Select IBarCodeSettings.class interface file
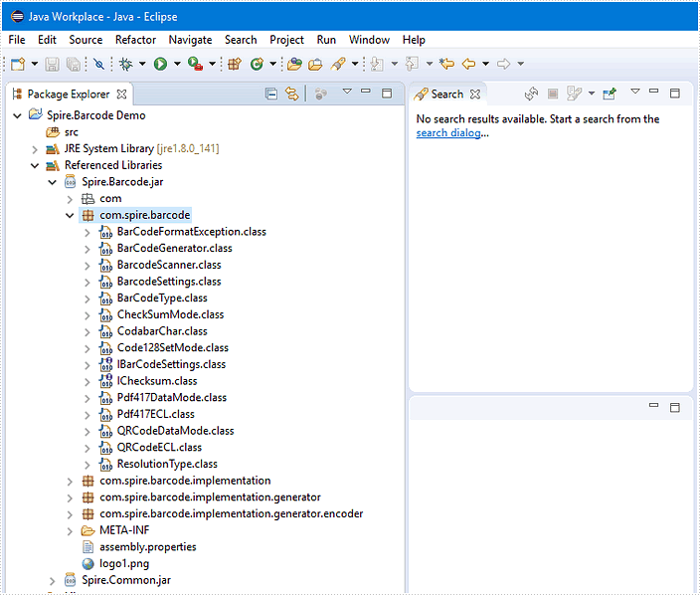 171,364
